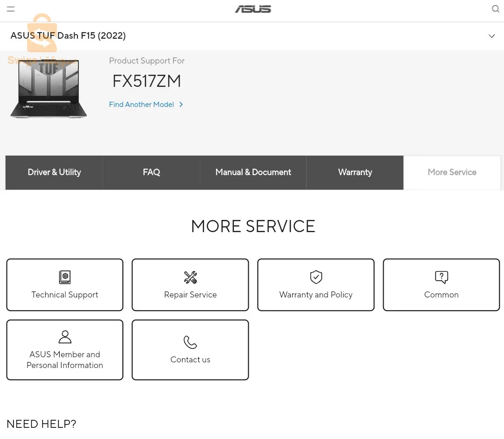Viewport: 504px width, 439px height.
Task: Select the More Service tab
Action: pyautogui.click(x=452, y=172)
